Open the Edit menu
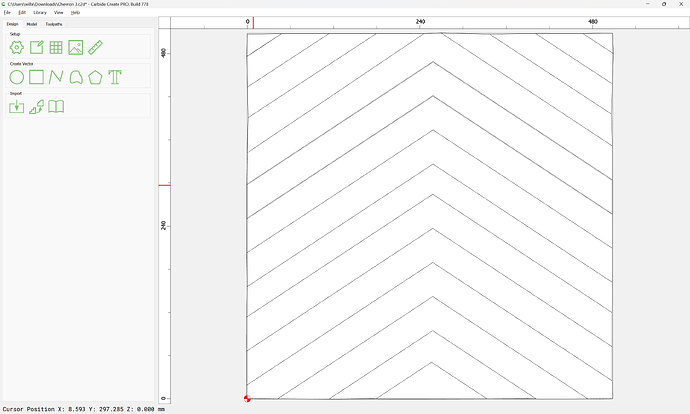Viewport: 690px width, 414px height. (x=22, y=13)
